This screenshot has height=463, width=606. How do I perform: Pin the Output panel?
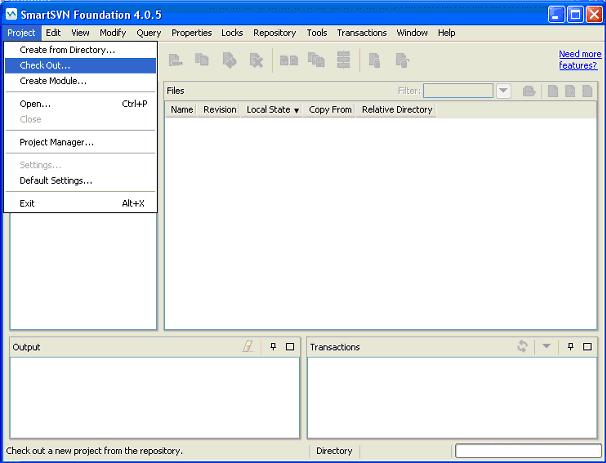(273, 347)
